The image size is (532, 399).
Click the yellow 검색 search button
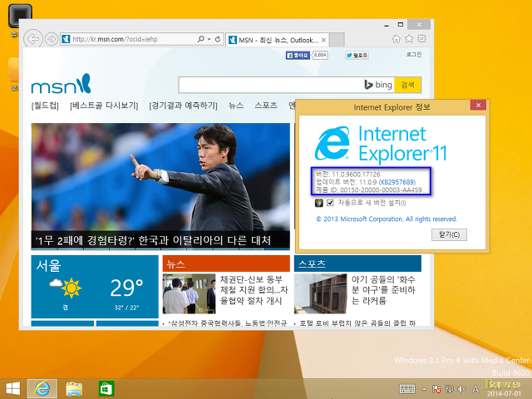click(407, 85)
